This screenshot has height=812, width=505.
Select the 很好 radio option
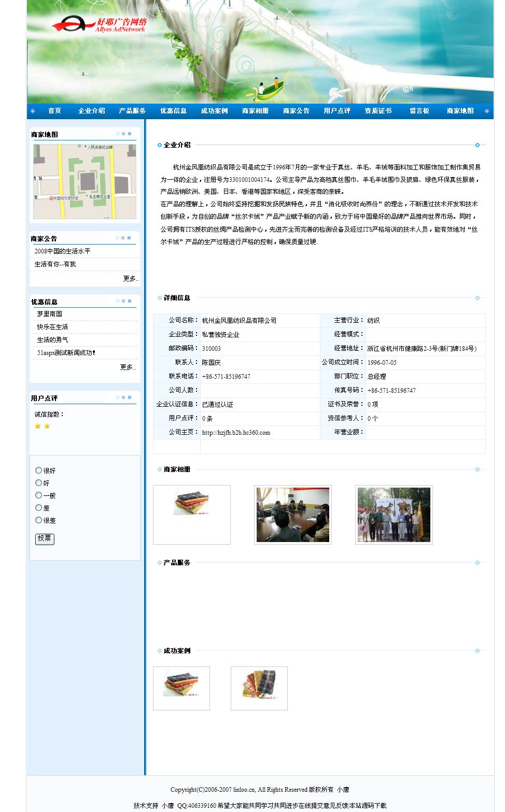(38, 471)
